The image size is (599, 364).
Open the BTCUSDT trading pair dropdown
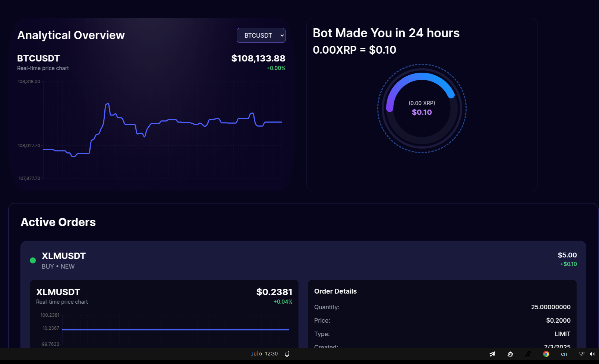click(x=261, y=35)
